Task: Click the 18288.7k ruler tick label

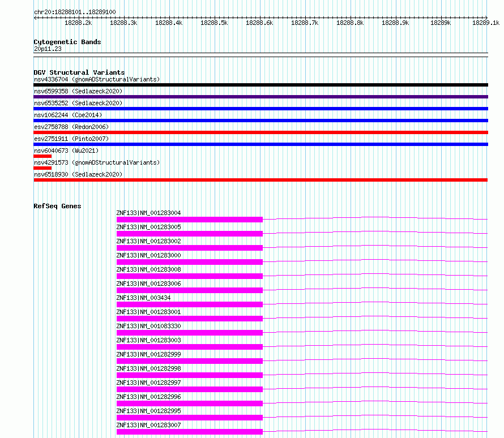Action: 305,23
